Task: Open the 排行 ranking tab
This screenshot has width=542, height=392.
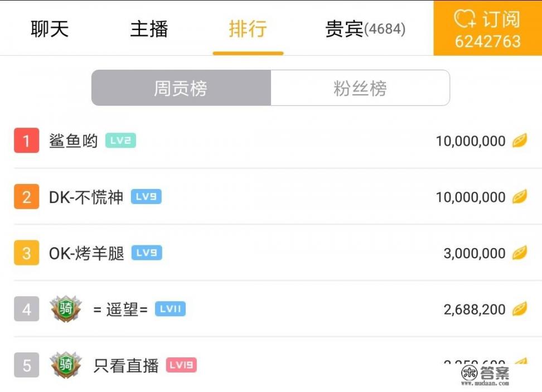Action: coord(248,29)
